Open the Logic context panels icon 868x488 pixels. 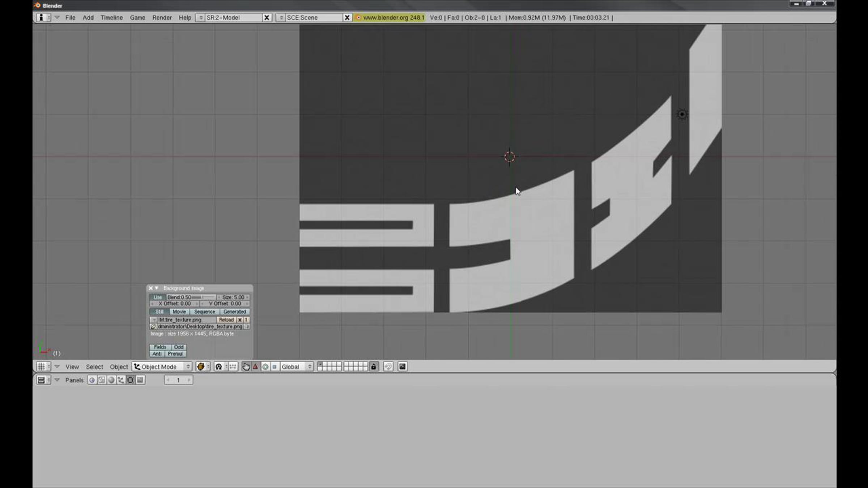pyautogui.click(x=92, y=380)
